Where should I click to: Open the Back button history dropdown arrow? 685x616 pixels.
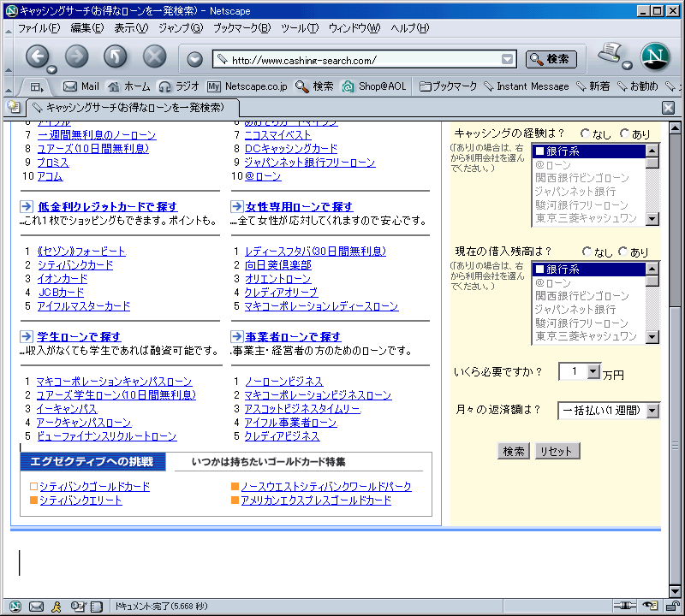tap(52, 70)
